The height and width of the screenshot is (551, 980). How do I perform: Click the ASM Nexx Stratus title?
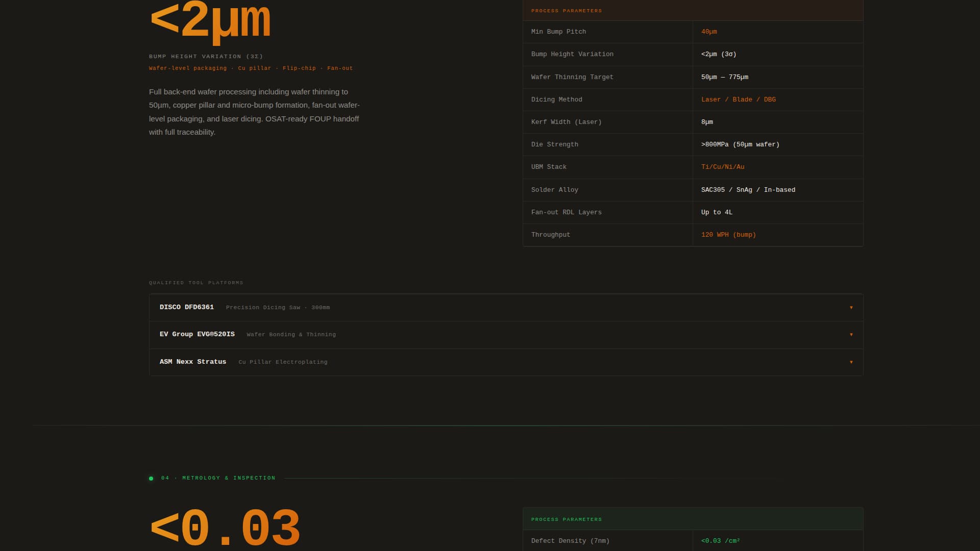coord(192,362)
